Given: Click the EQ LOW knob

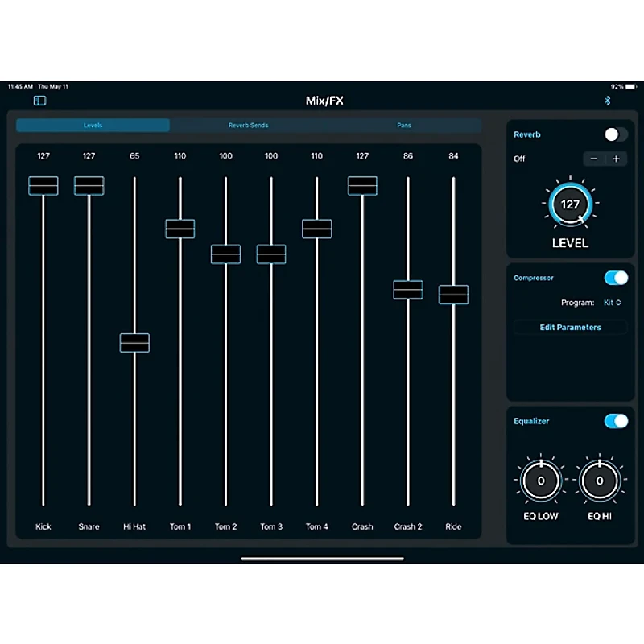Looking at the screenshot, I should [540, 480].
